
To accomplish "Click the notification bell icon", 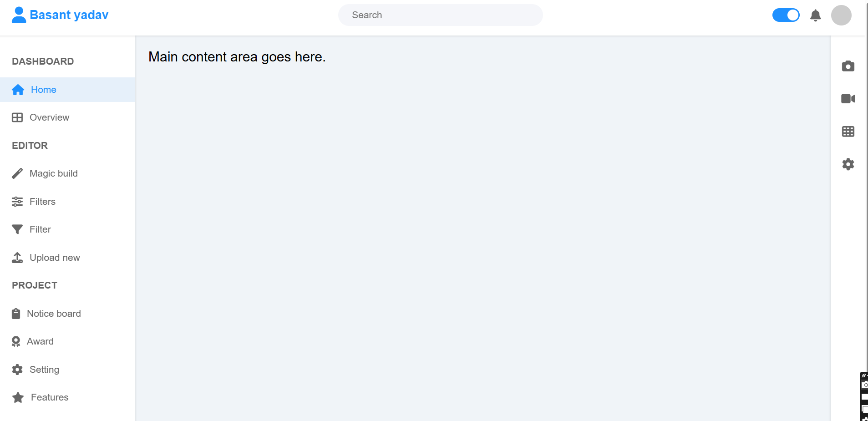I will pos(815,15).
